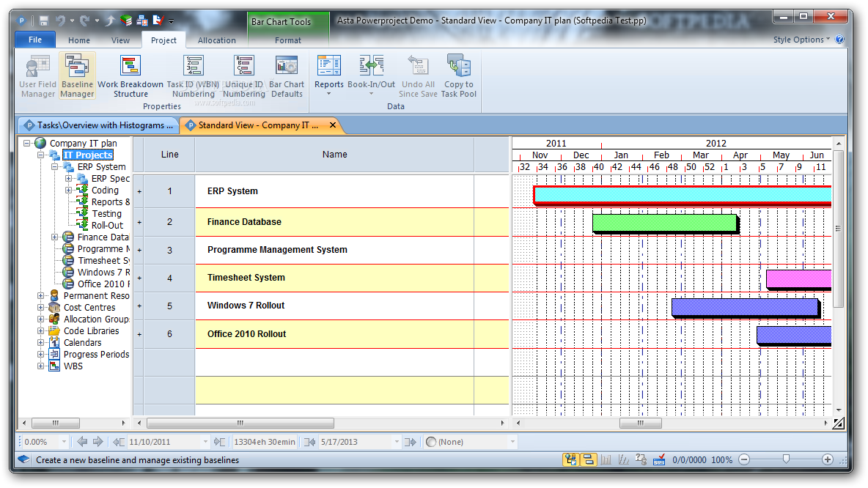
Task: Open the start date 11/10/2011 dropdown
Action: click(205, 442)
